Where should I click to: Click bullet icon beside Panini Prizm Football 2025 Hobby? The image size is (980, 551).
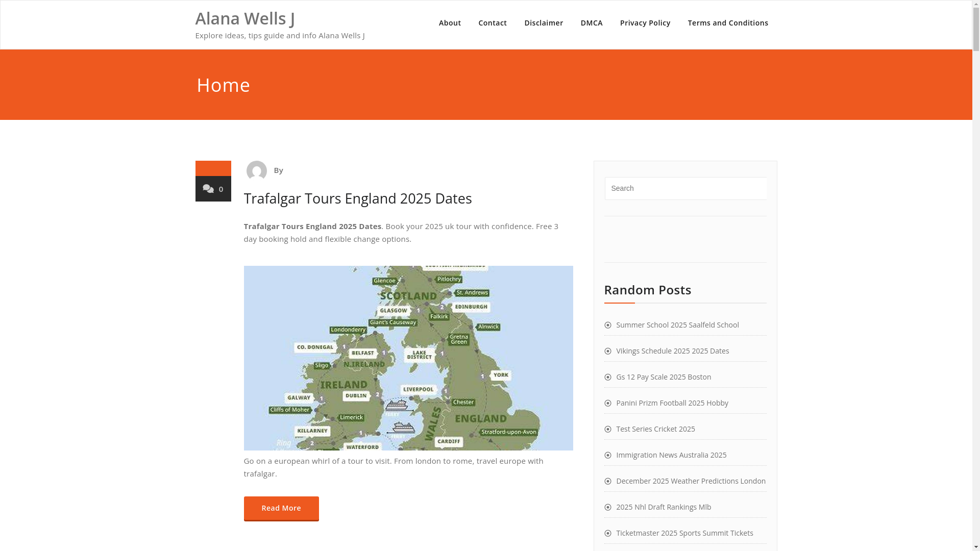607,403
